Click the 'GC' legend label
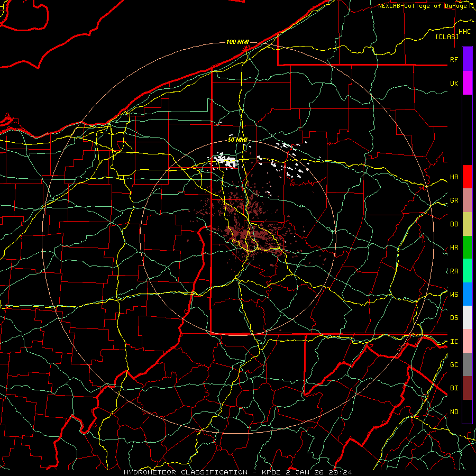 (454, 365)
